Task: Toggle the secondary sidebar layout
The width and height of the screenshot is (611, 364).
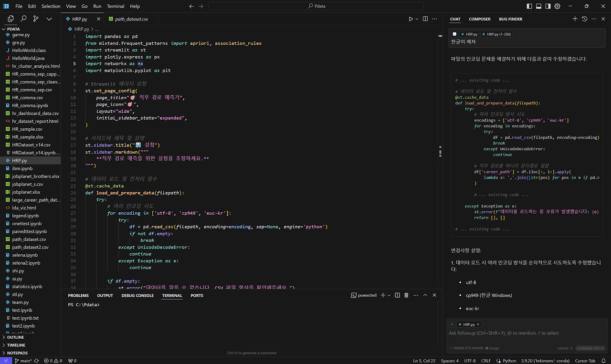Action: tap(549, 6)
